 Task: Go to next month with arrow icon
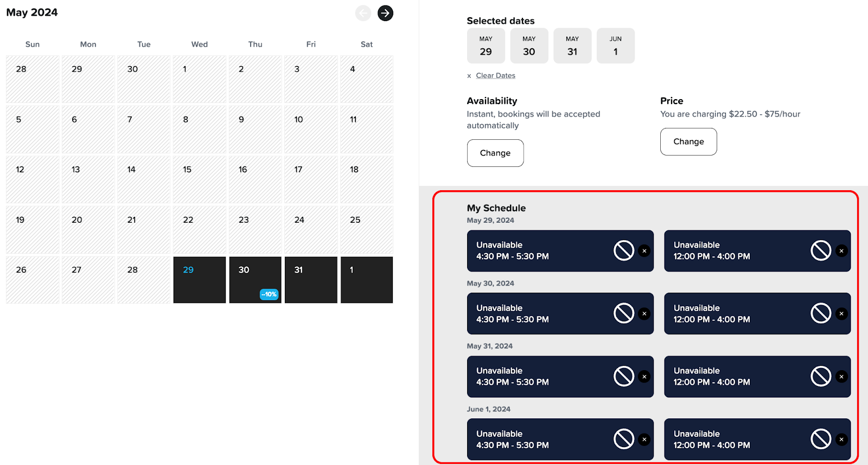point(385,13)
